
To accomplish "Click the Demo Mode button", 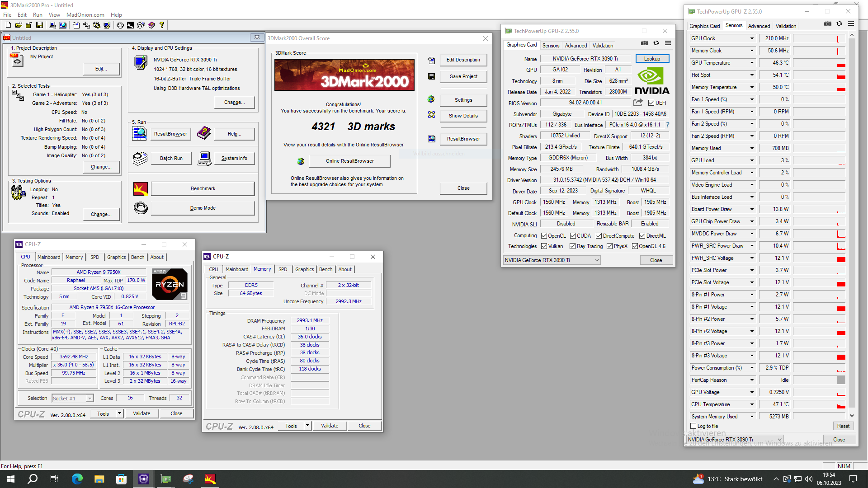I will (x=203, y=208).
